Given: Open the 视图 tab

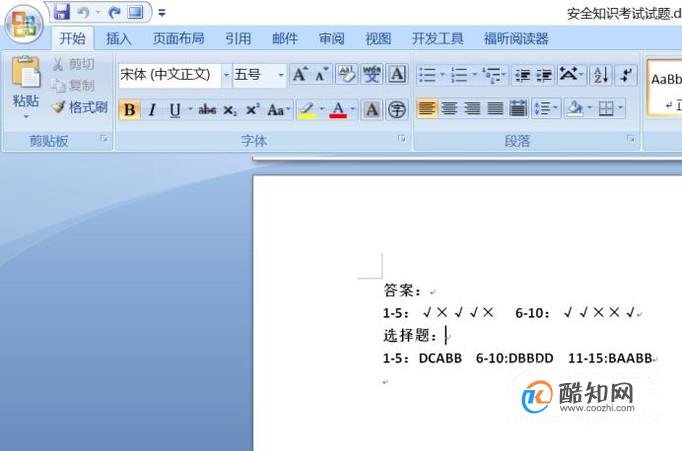Looking at the screenshot, I should pos(378,38).
